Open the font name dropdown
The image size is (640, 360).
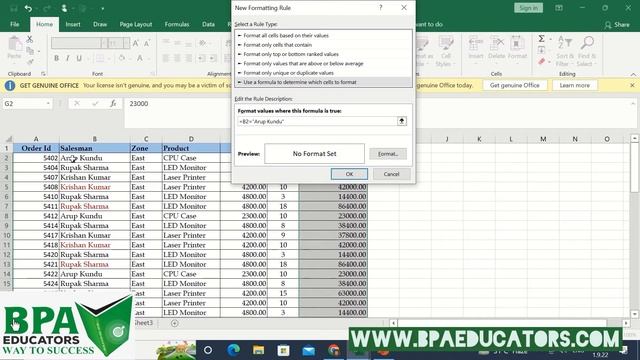coord(104,43)
